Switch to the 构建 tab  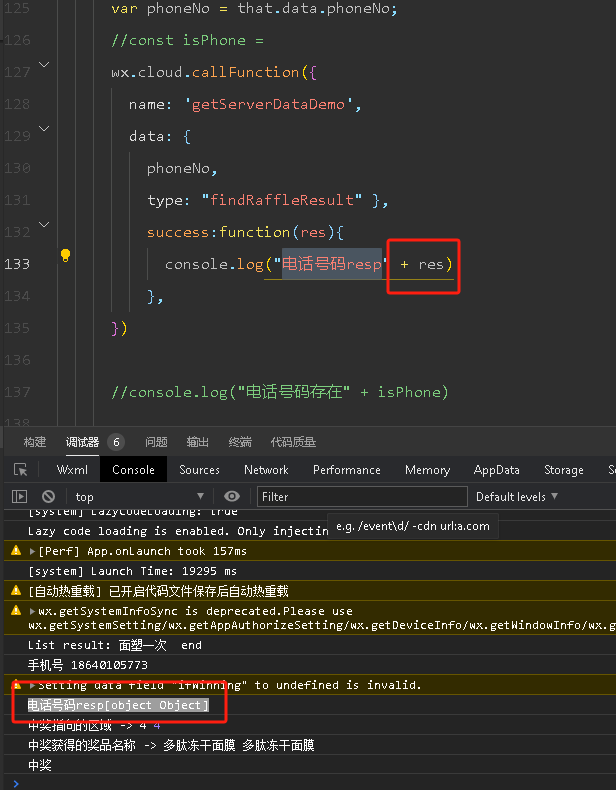pos(35,442)
